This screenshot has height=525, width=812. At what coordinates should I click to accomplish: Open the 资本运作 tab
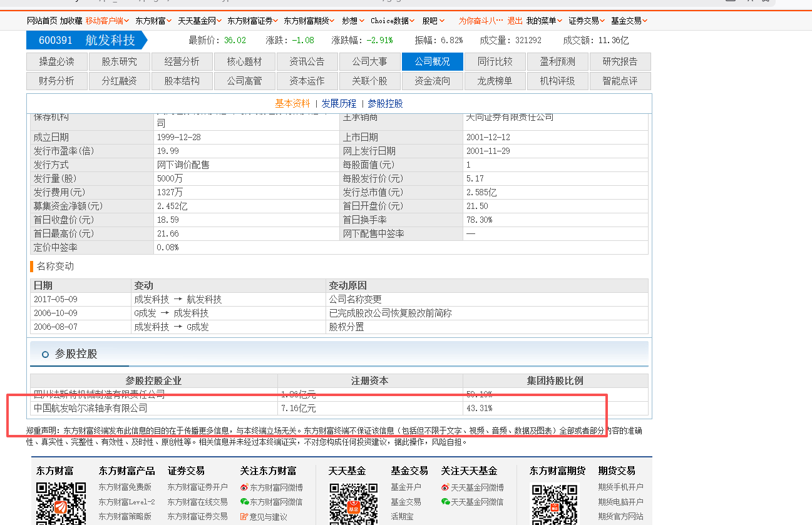coord(307,81)
